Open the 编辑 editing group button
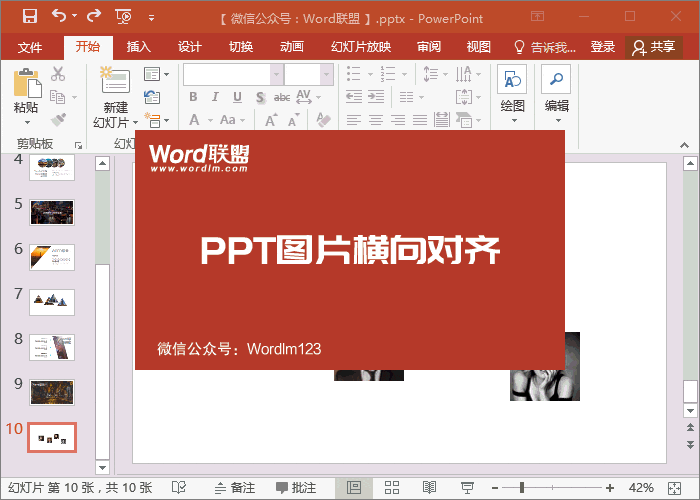 (x=556, y=94)
